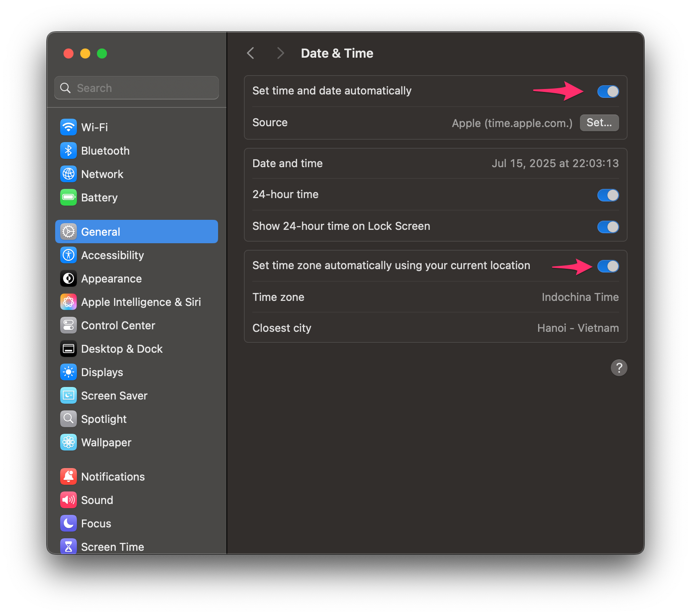Open Accessibility label in sidebar
The image size is (691, 616).
click(x=112, y=255)
